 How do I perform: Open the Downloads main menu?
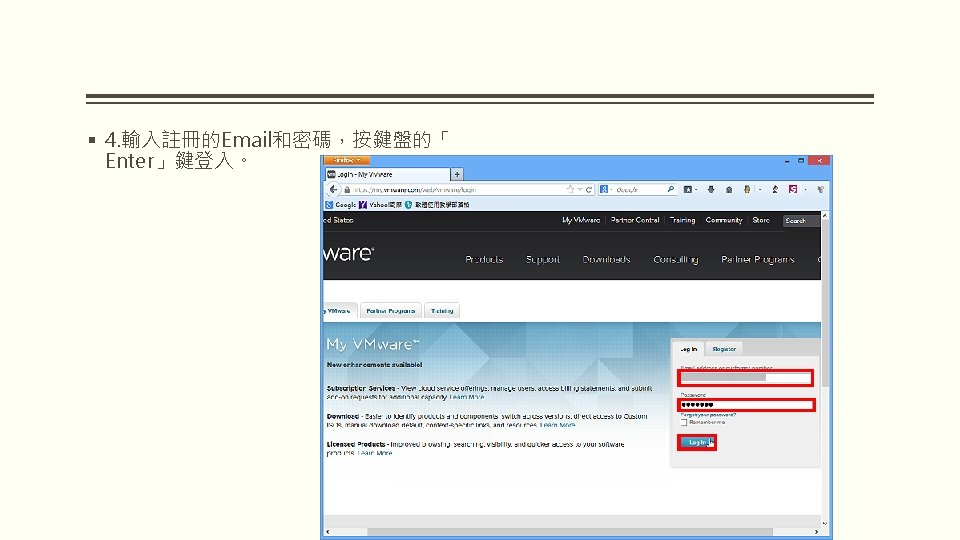coord(606,260)
